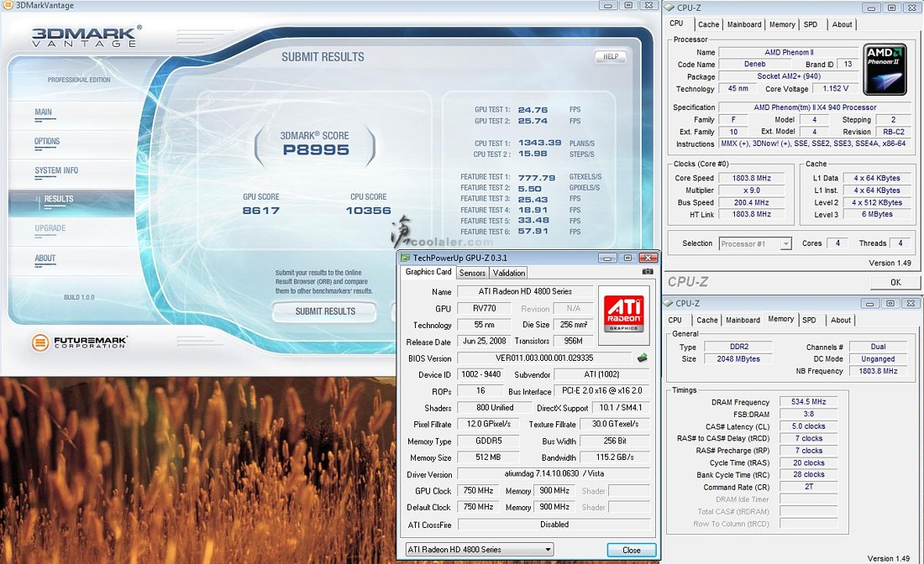Image resolution: width=924 pixels, height=564 pixels.
Task: Go to MAIN in 3DMark sidebar
Action: [43, 112]
